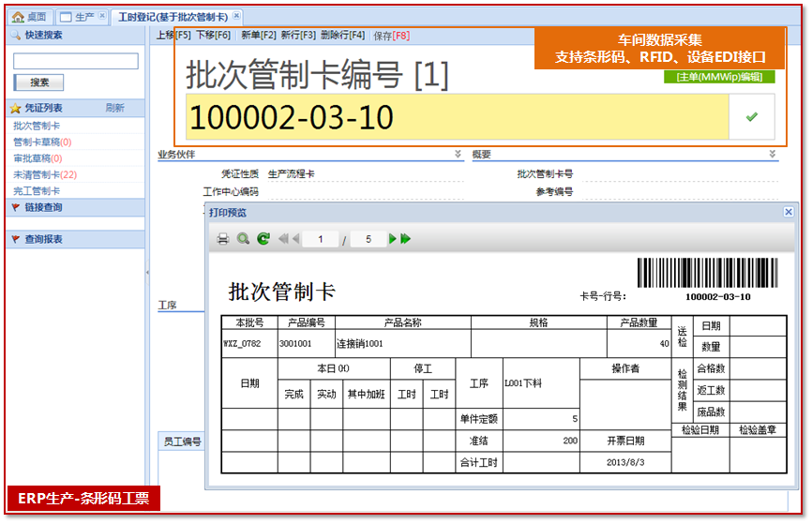Collapse the 概要 section chevron
Screen dimensions: 812x524
point(772,154)
